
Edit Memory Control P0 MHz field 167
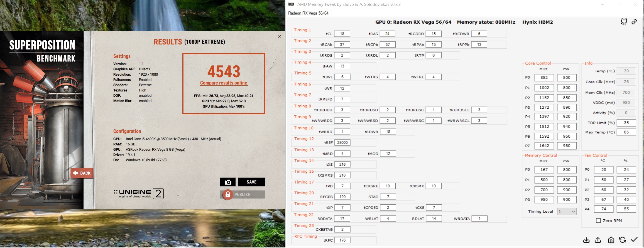(544, 170)
